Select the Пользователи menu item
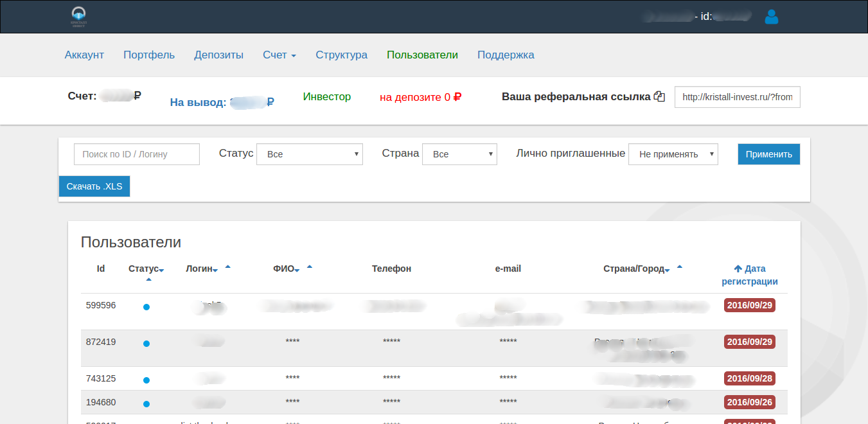The image size is (868, 424). tap(422, 55)
